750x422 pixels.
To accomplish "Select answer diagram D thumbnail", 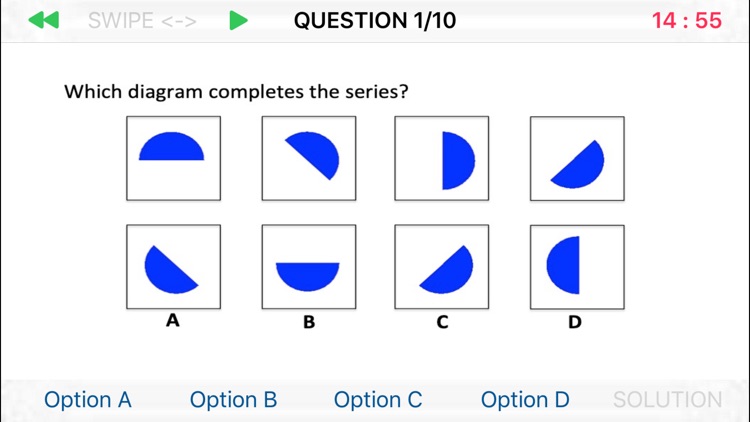I will 577,267.
